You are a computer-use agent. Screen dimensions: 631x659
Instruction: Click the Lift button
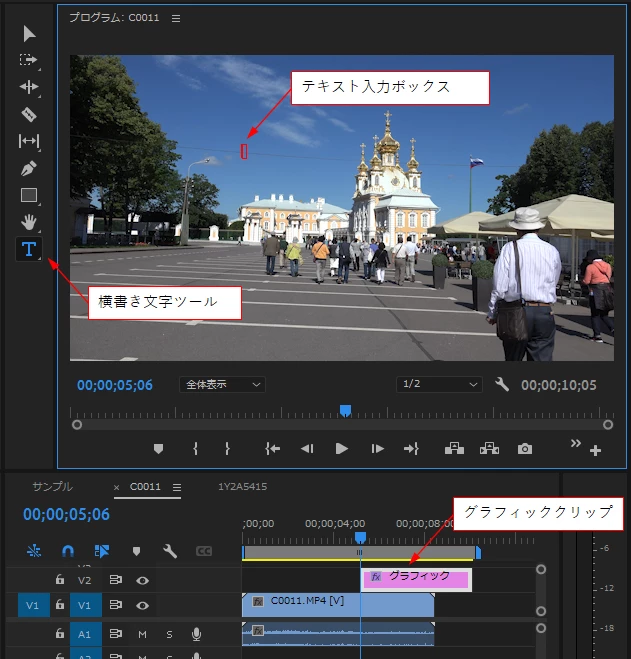pos(454,448)
